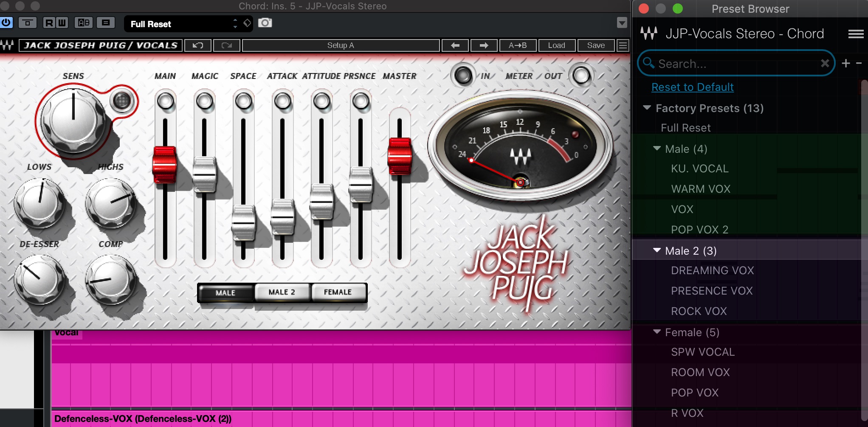Viewport: 868px width, 427px height.
Task: Toggle the SPACE fader mute button
Action: coord(244,101)
